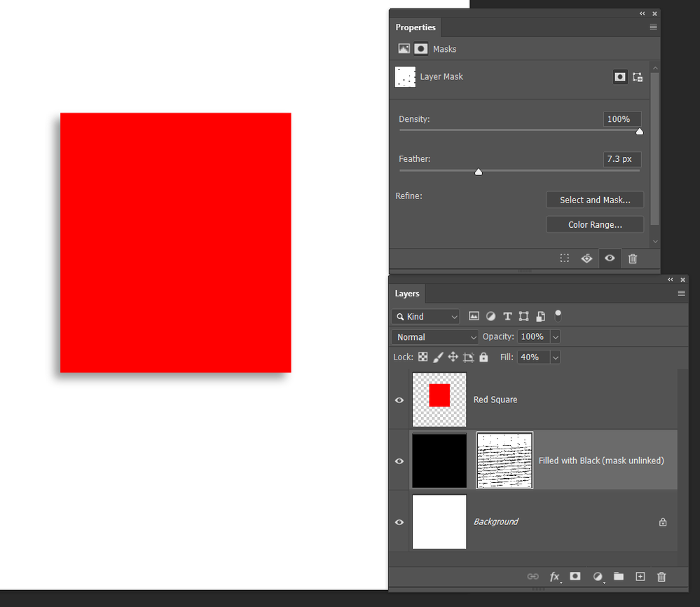
Task: Click the Apply Mask icon
Action: click(x=586, y=258)
